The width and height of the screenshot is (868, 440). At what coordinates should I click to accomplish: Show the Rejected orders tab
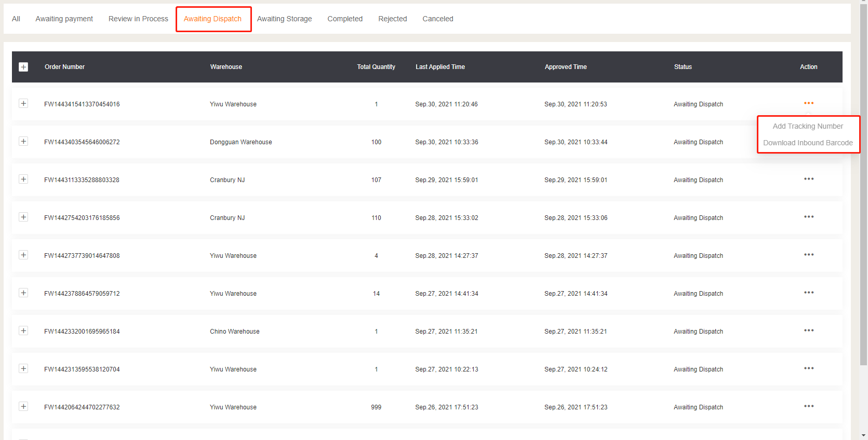[x=392, y=19]
